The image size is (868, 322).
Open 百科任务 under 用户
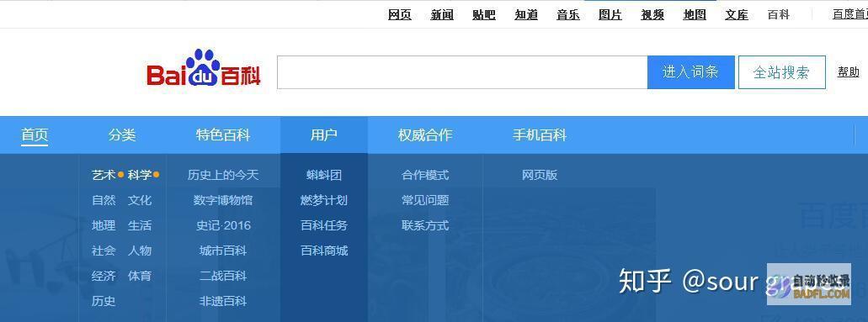coord(324,225)
